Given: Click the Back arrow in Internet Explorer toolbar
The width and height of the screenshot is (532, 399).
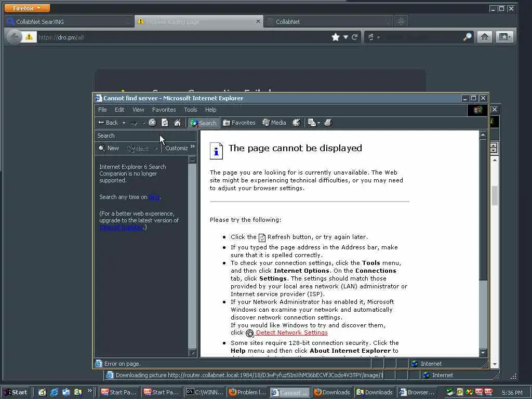Looking at the screenshot, I should pos(108,123).
